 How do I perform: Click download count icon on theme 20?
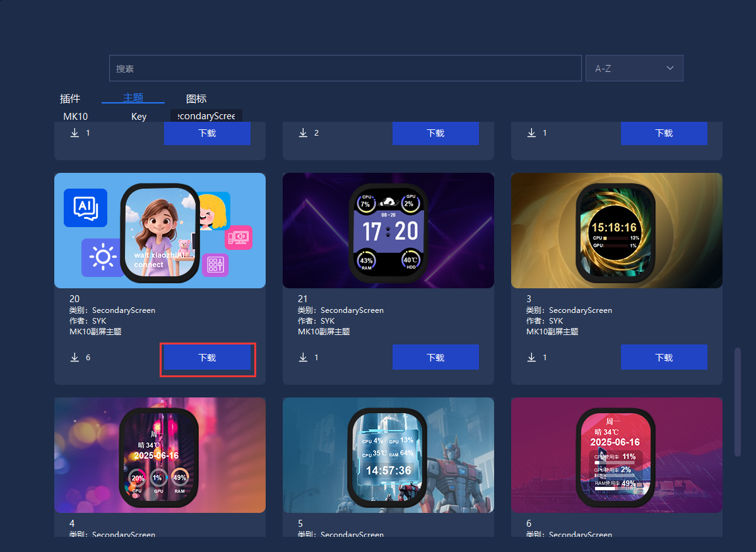[74, 357]
